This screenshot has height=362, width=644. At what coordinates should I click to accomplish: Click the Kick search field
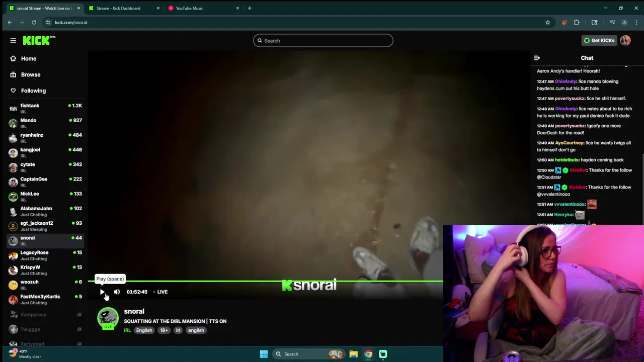tap(323, 41)
